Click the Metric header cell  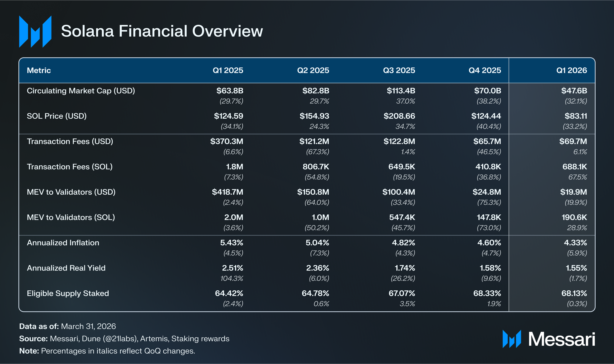pyautogui.click(x=39, y=70)
